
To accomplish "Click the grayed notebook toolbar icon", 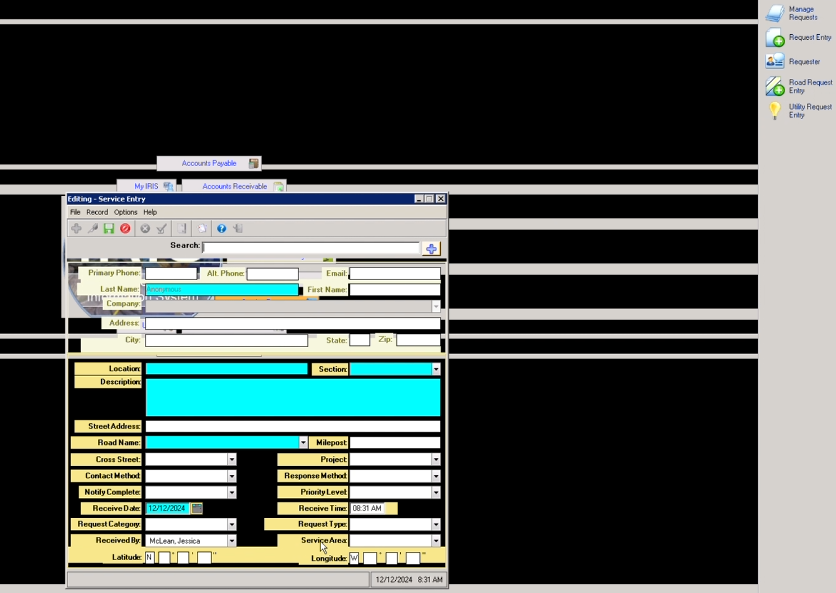I will 182,229.
